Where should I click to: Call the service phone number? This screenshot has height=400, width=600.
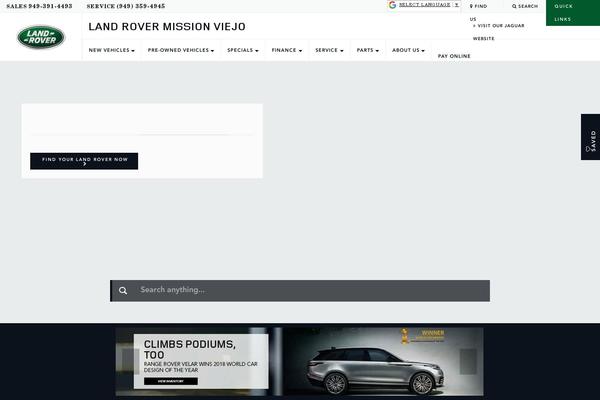pos(126,6)
